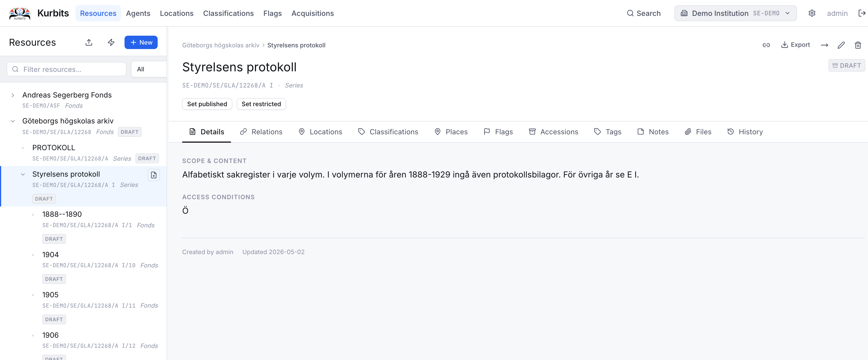The height and width of the screenshot is (360, 868).
Task: Switch to the Locations tab
Action: 320,132
